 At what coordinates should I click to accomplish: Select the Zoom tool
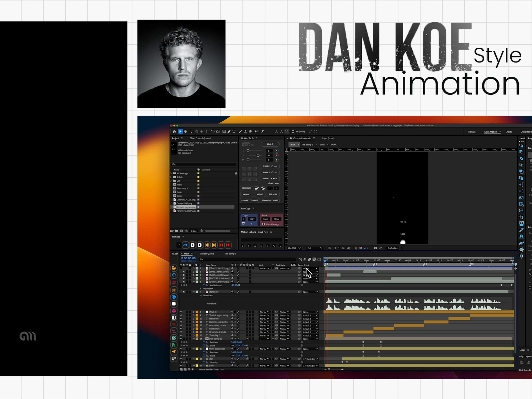point(190,132)
